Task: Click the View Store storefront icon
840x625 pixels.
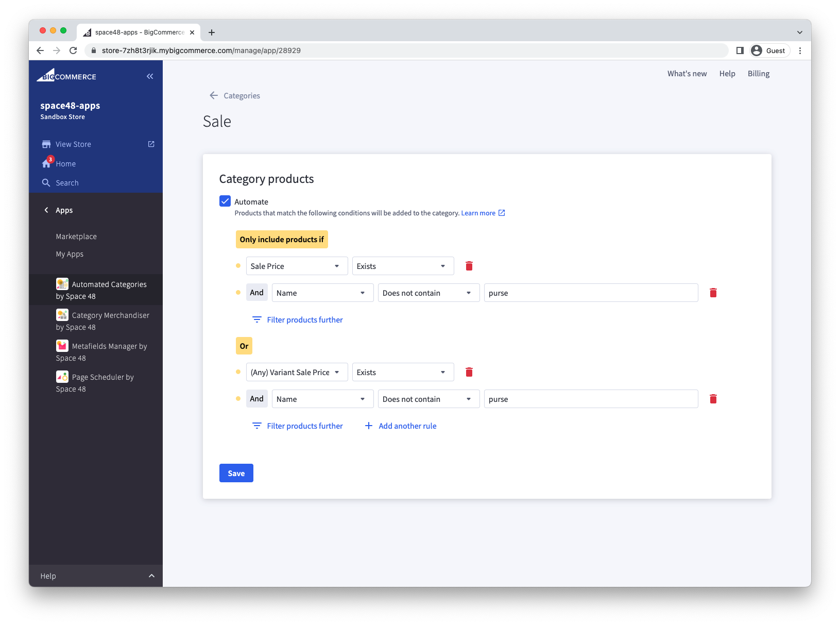Action: click(46, 144)
